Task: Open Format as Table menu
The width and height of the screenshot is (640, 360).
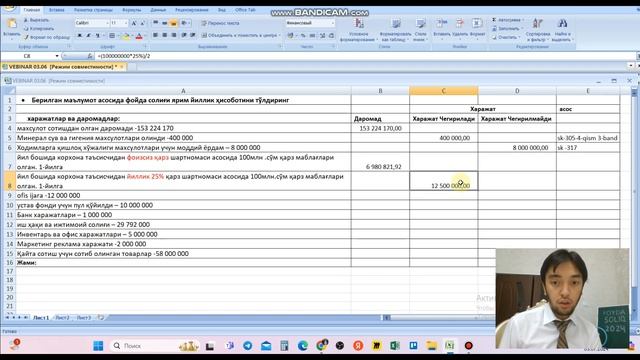Action: coord(395,30)
